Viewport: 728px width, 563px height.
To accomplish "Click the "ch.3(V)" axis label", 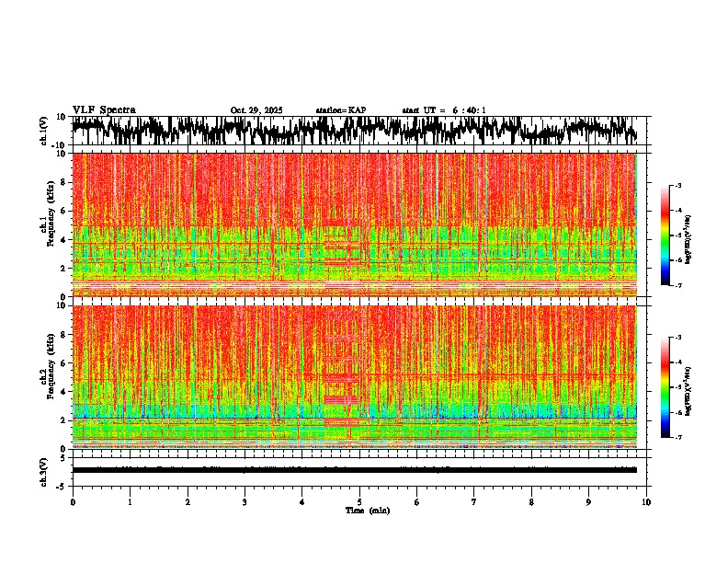I will (44, 472).
